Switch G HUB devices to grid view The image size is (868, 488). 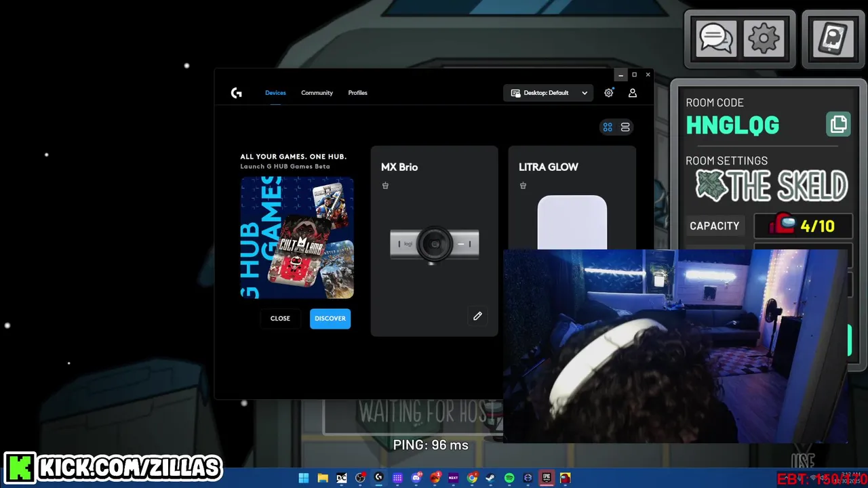coord(608,127)
